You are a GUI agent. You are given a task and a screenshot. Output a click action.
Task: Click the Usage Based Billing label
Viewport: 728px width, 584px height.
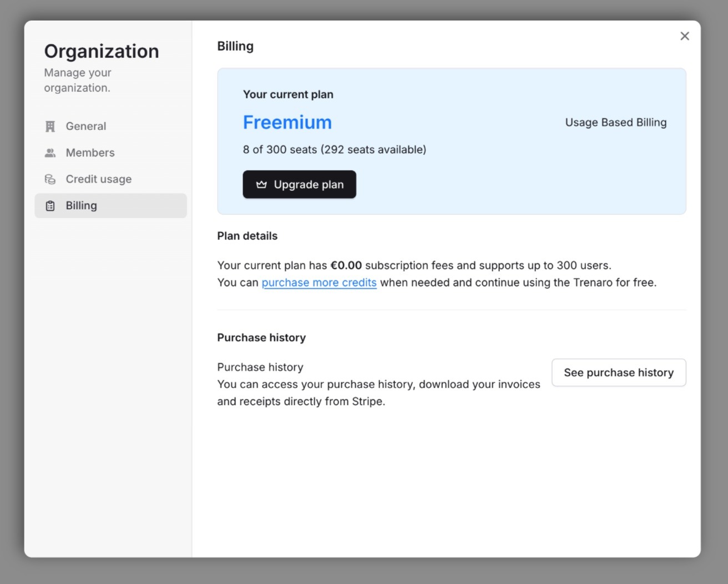click(x=615, y=122)
